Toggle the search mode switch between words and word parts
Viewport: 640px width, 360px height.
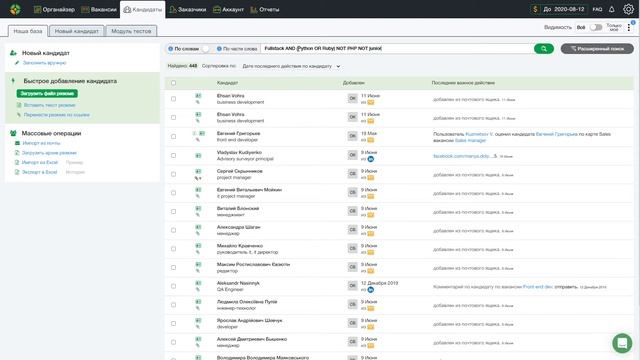(x=207, y=49)
